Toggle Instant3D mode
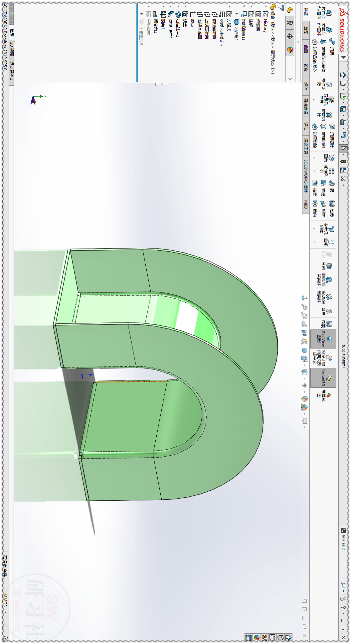Screen dimensions: 351x644 point(323,377)
